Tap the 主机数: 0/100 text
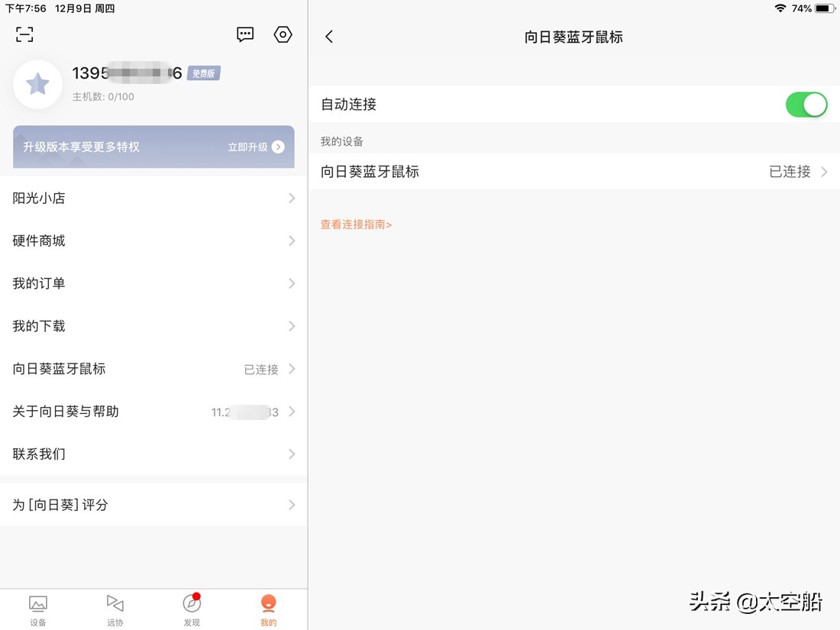The width and height of the screenshot is (840, 630). (103, 97)
